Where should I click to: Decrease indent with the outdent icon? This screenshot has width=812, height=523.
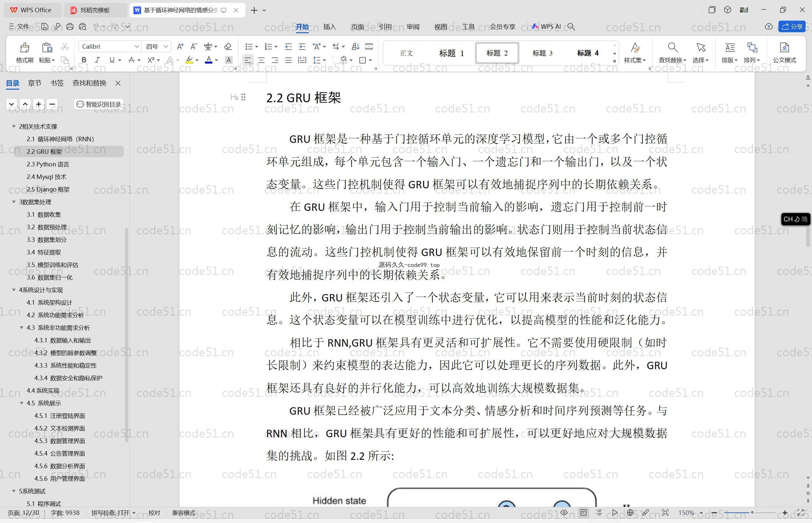[x=288, y=46]
